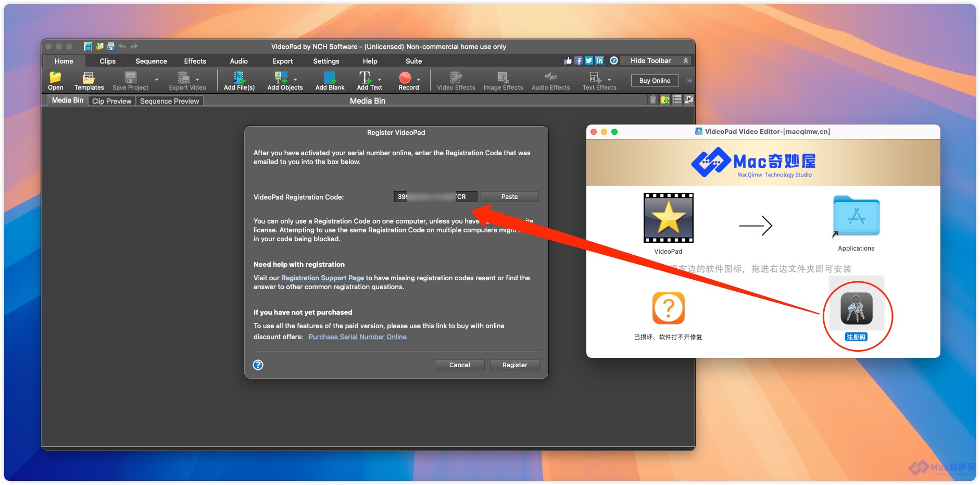This screenshot has height=485, width=980.
Task: Expand the Export Video dropdown arrow
Action: (x=197, y=80)
